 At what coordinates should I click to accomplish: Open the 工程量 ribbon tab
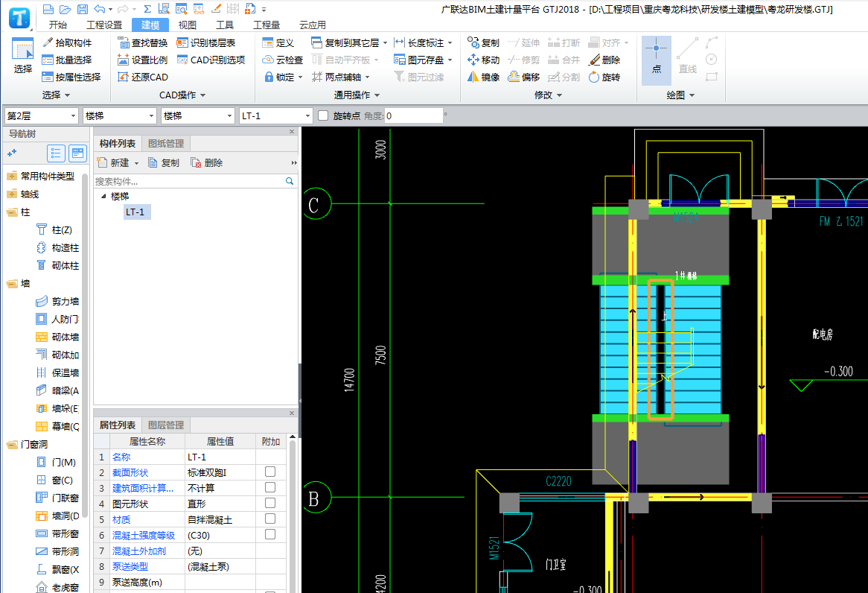tap(267, 25)
